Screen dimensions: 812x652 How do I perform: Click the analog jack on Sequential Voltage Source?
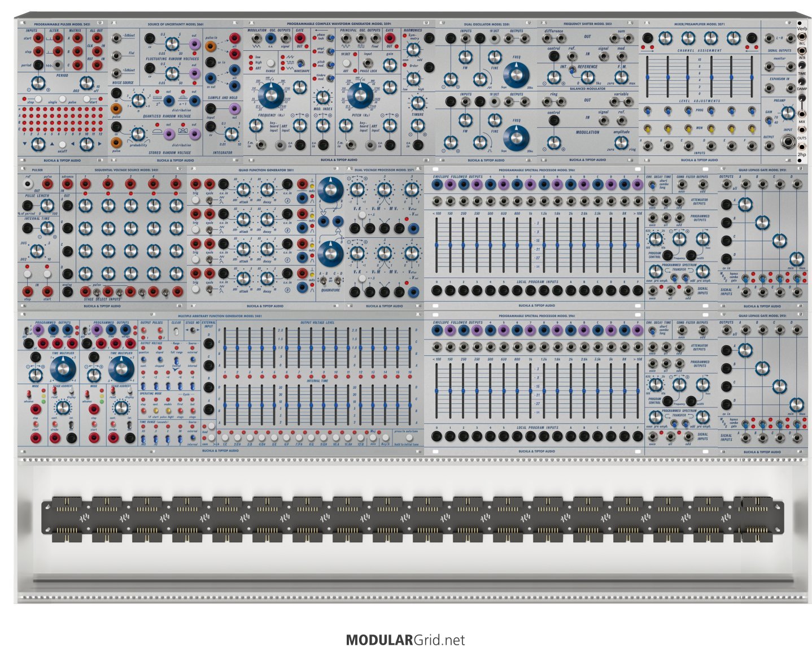pos(67,292)
